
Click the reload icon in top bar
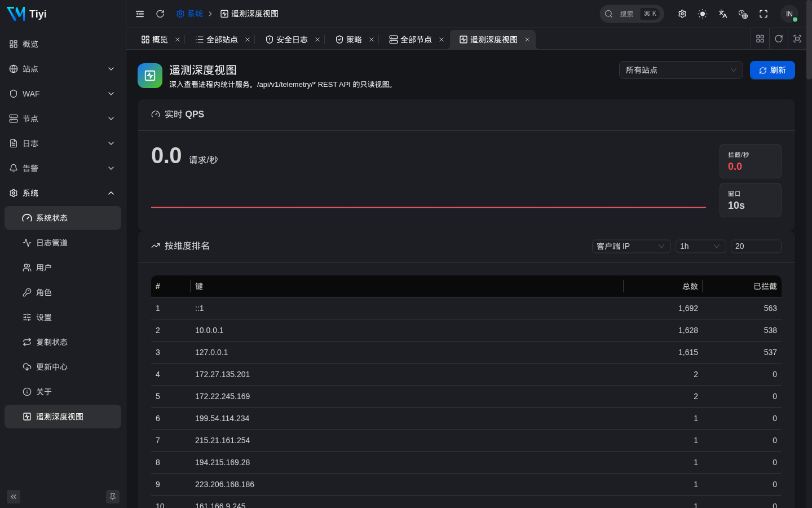tap(160, 14)
